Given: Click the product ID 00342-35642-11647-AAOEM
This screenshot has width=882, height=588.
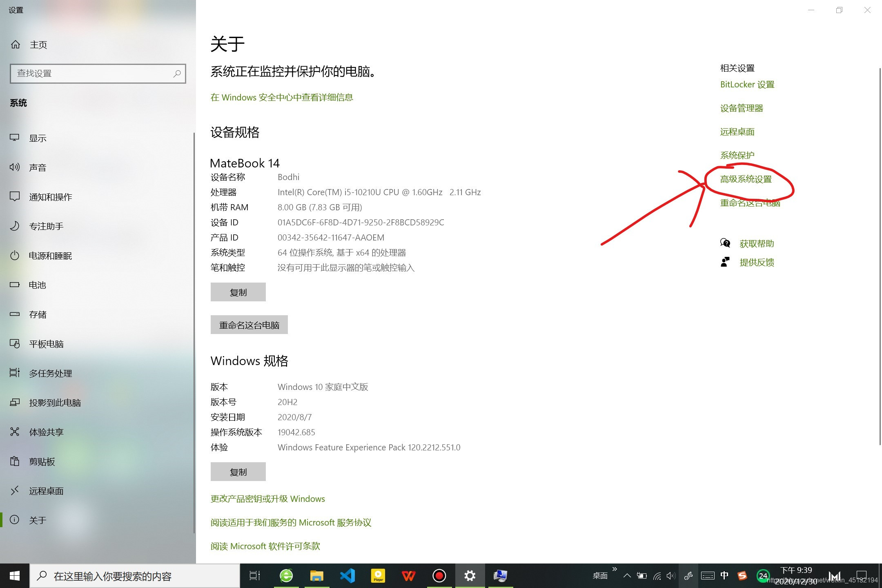Looking at the screenshot, I should coord(331,238).
